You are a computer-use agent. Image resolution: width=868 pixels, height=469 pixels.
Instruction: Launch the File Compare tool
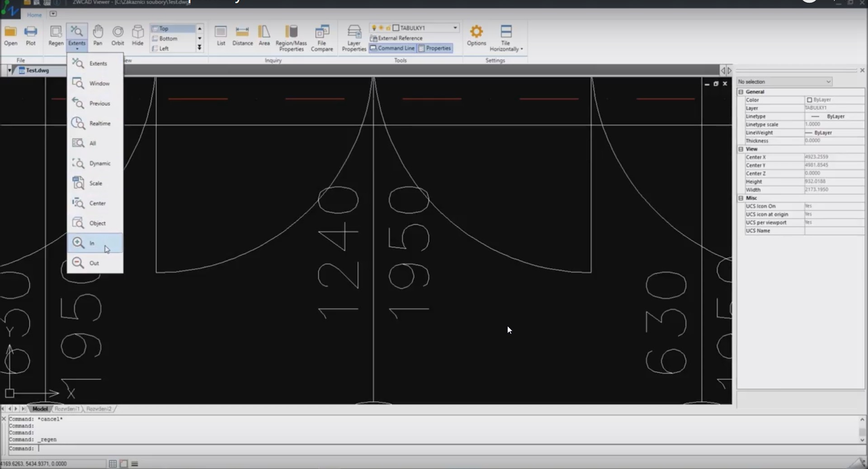321,38
